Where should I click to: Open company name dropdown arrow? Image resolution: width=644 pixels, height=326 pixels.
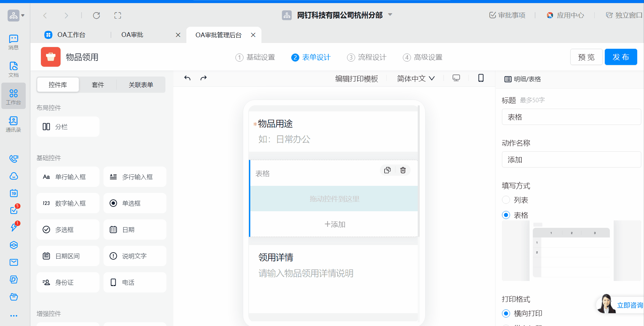(390, 15)
